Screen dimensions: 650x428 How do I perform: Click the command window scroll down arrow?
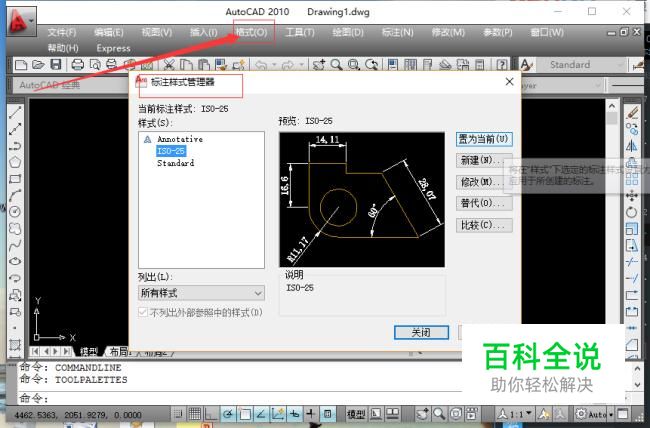638,385
